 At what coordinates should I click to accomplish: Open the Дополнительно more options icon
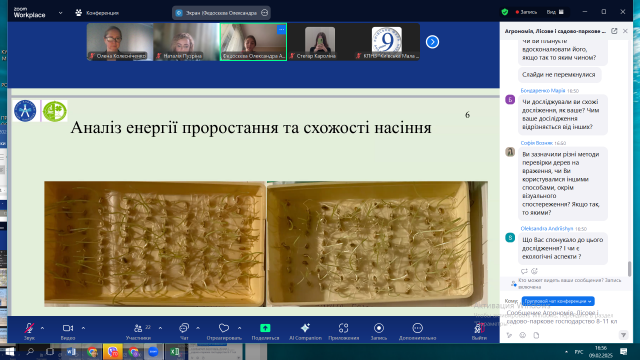417,331
